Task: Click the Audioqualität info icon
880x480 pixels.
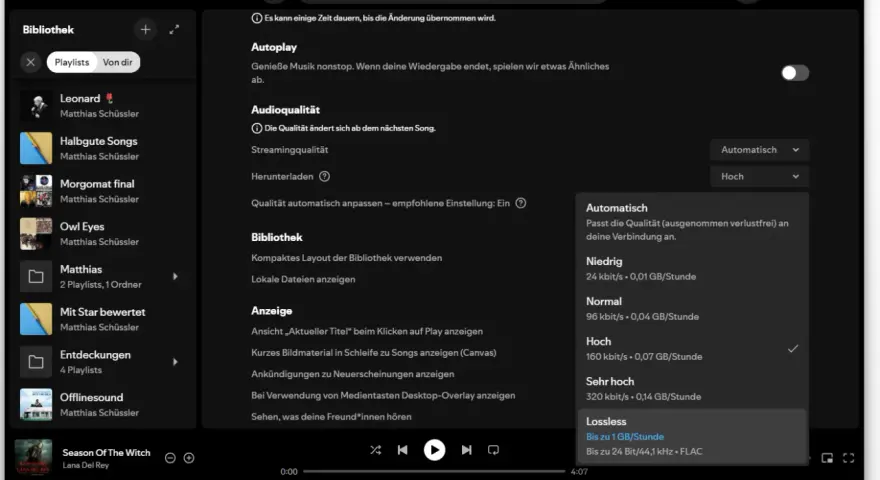Action: click(x=256, y=128)
